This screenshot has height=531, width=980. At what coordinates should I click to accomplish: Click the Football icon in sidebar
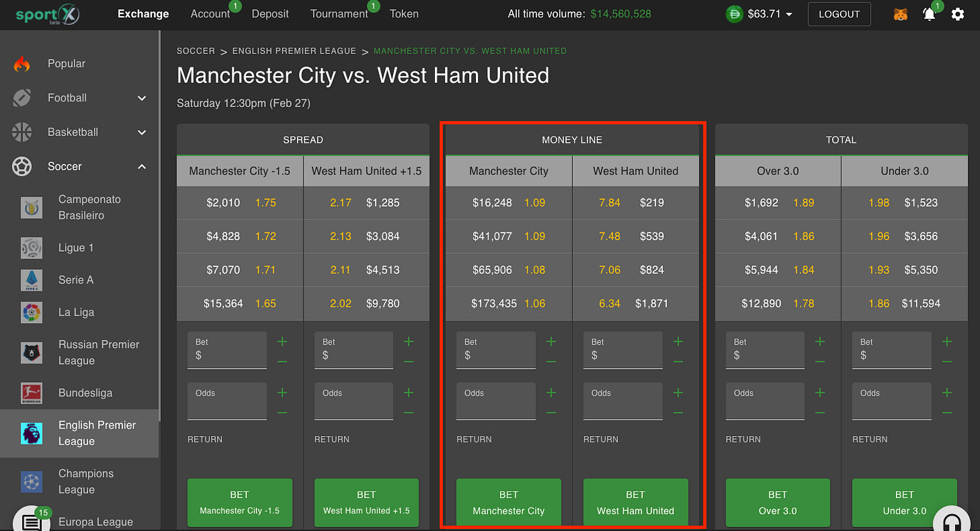click(22, 98)
